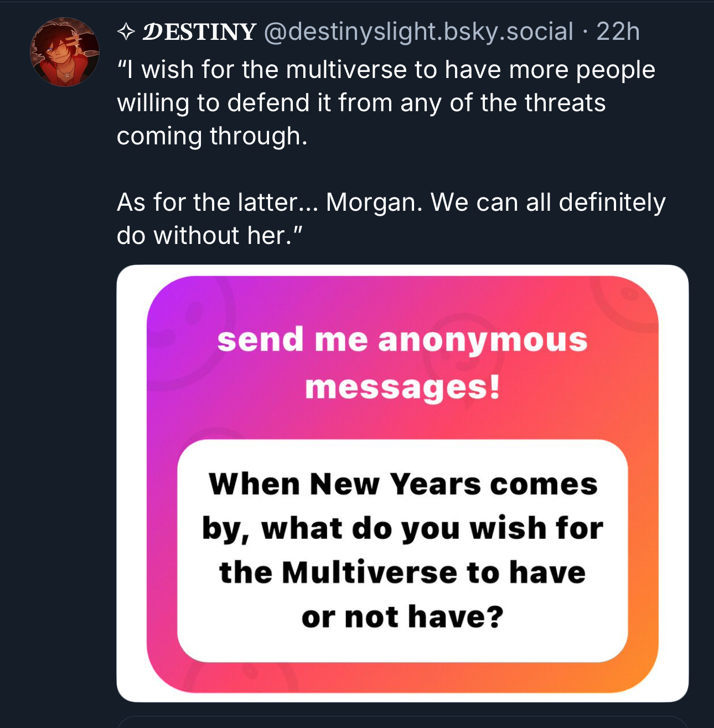Click the 22h post timestamp
The image size is (714, 728).
point(618,32)
